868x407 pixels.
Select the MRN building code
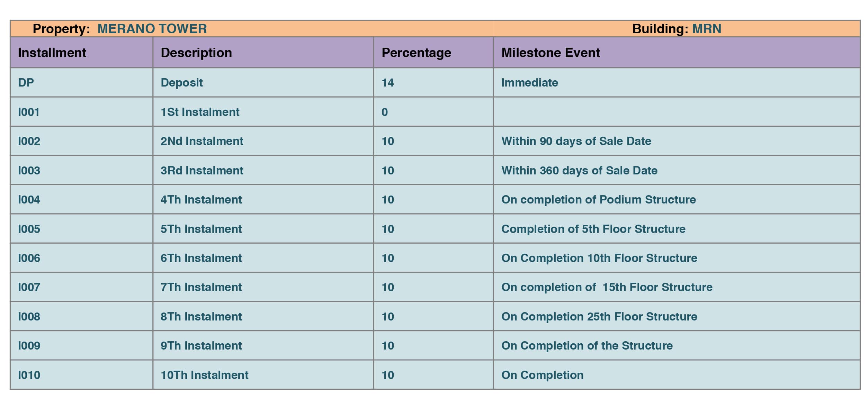(x=706, y=29)
